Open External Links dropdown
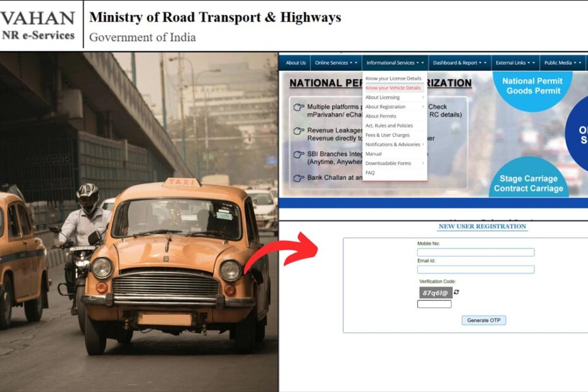 click(515, 63)
